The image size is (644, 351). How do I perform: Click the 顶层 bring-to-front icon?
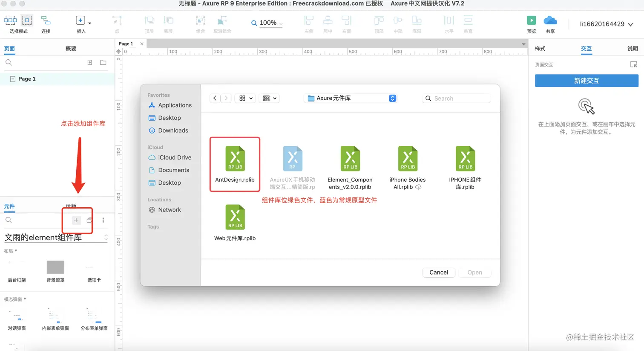click(149, 20)
